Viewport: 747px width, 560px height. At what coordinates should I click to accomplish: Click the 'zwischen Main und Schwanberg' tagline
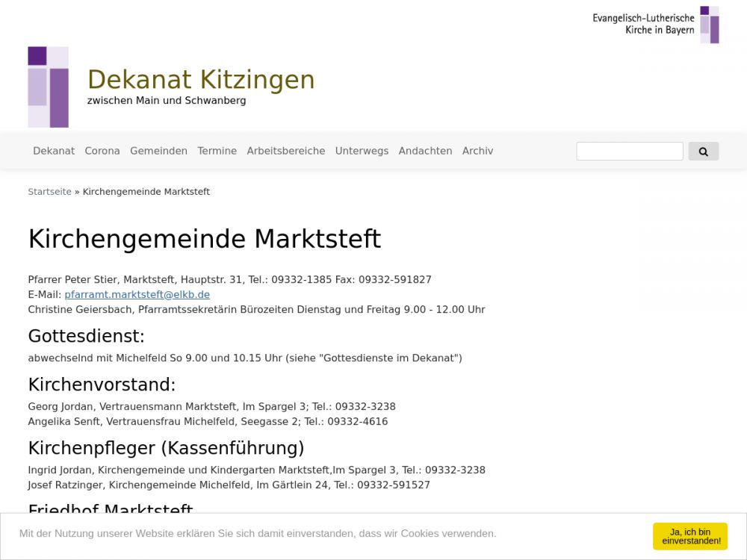(167, 101)
